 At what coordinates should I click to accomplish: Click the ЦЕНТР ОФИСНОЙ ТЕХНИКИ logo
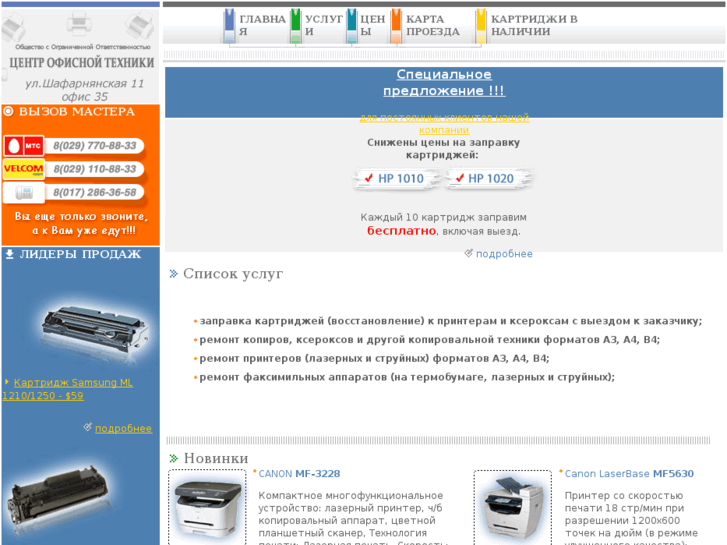[82, 63]
